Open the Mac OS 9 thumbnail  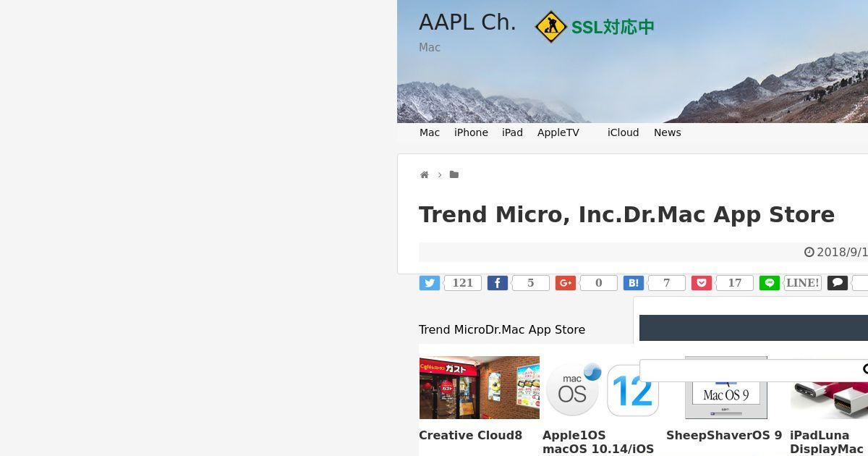click(726, 387)
